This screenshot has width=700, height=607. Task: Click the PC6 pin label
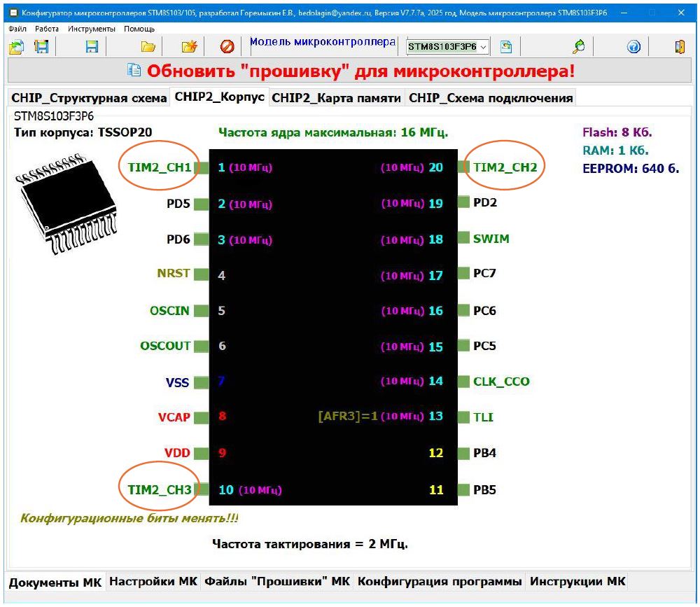click(x=484, y=310)
